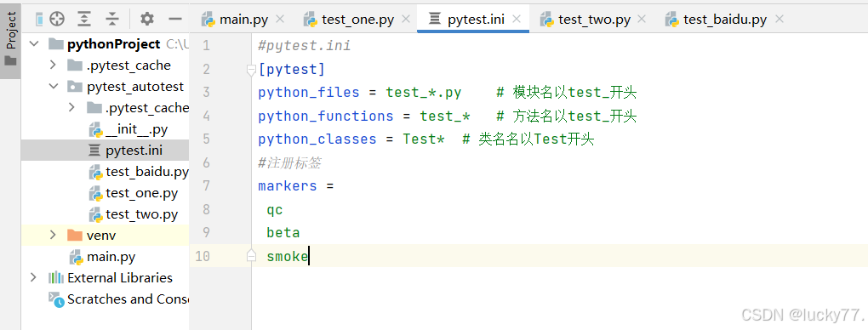Click the qc marker value
Viewport: 868px width, 330px height.
275,210
